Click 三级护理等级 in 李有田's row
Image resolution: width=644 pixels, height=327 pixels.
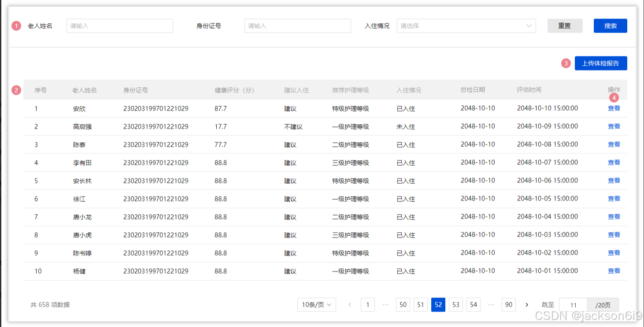click(351, 163)
